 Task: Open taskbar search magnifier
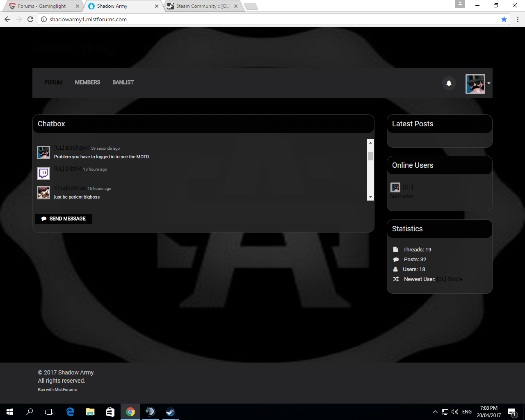tap(30, 412)
